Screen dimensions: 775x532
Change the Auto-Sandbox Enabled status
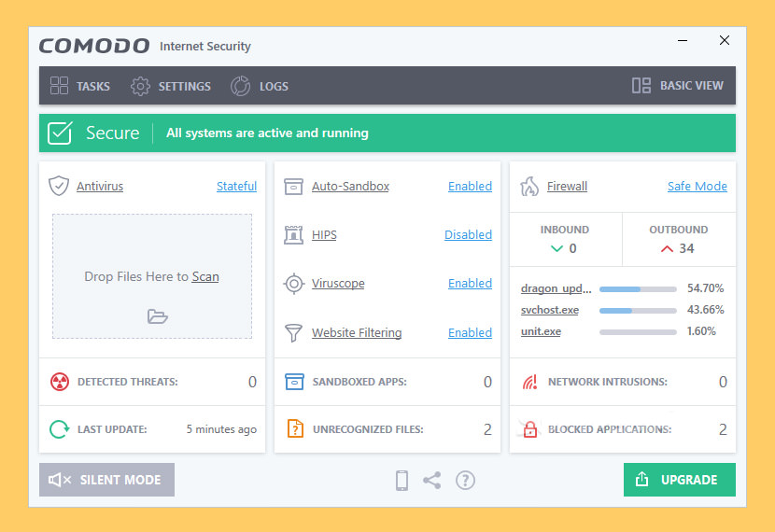point(470,187)
